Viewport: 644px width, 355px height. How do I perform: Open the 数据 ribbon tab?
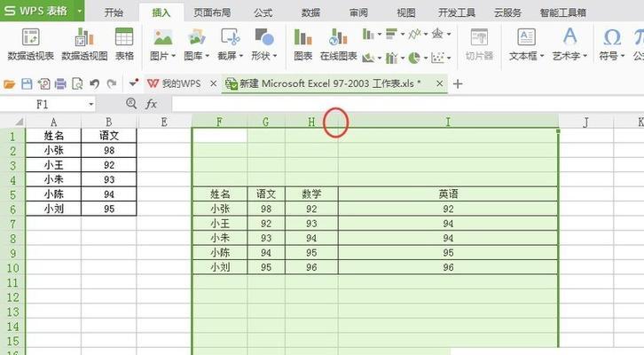(310, 12)
